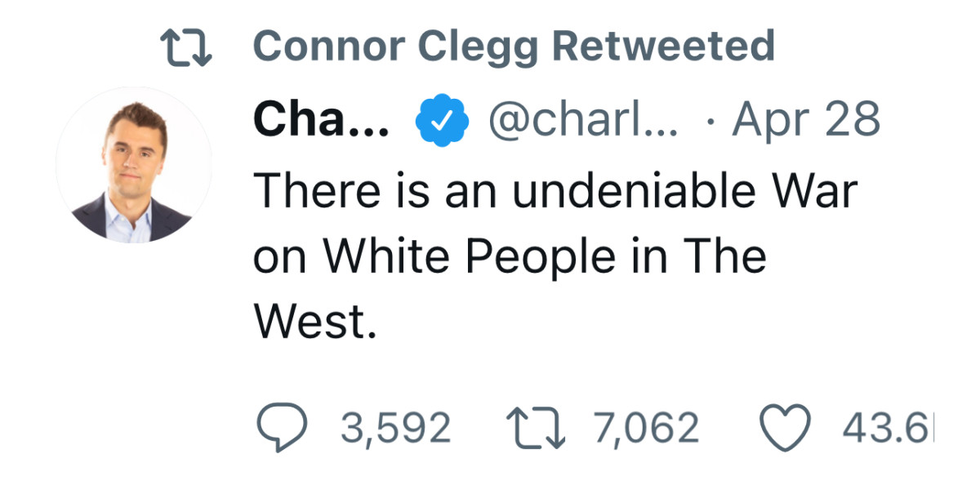Click the tweet's first line ending in "War"
This screenshot has height=494, width=980.
pyautogui.click(x=555, y=192)
